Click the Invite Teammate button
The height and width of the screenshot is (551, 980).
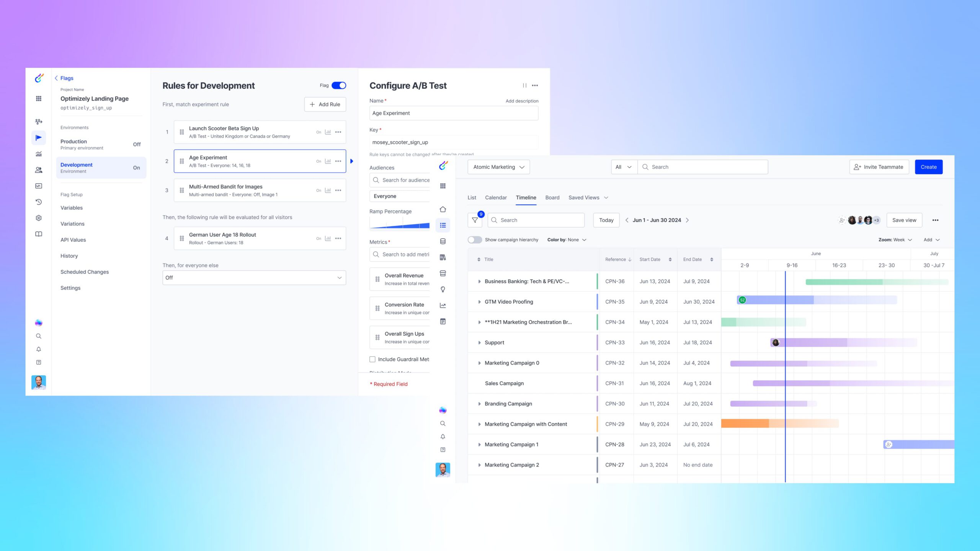pyautogui.click(x=879, y=167)
